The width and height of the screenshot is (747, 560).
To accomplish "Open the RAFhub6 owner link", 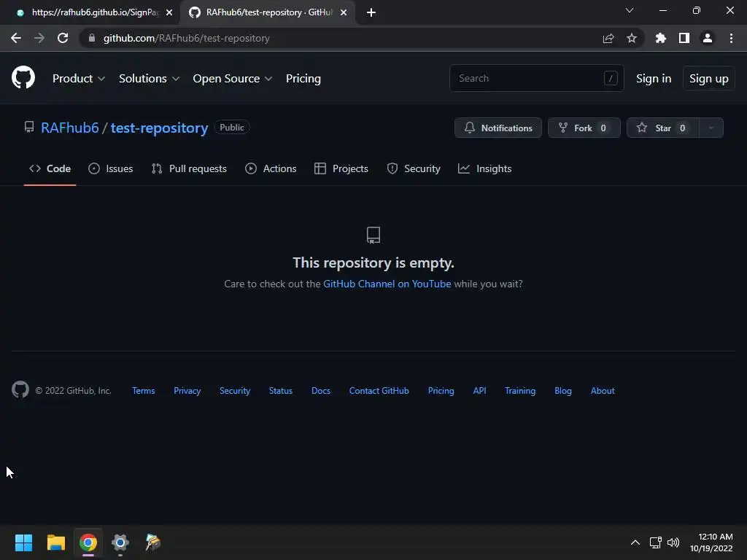I will tap(69, 128).
